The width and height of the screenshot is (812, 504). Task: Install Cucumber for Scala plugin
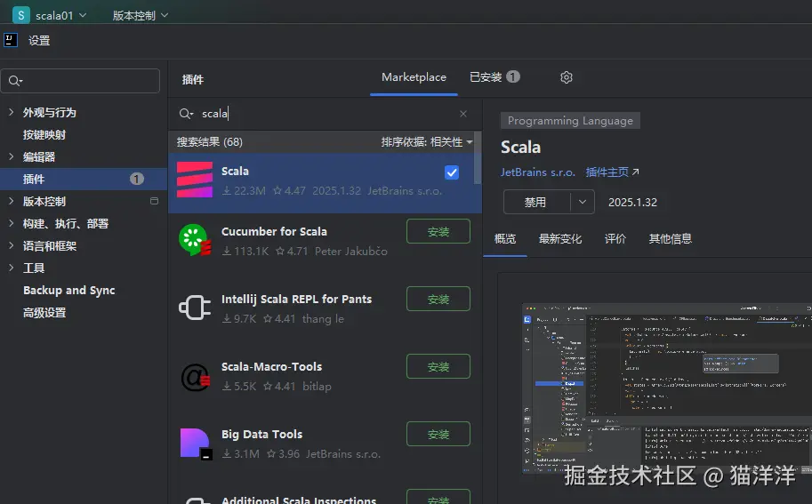pos(438,231)
